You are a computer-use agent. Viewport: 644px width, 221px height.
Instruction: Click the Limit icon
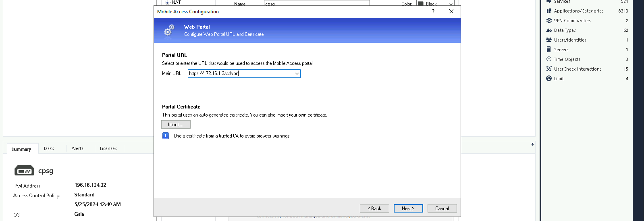click(548, 79)
